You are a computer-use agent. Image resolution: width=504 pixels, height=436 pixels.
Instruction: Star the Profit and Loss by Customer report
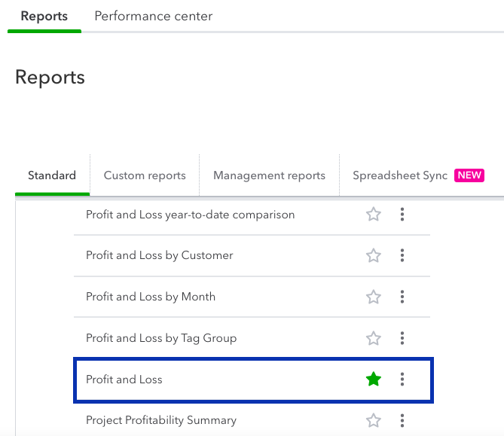(x=374, y=255)
